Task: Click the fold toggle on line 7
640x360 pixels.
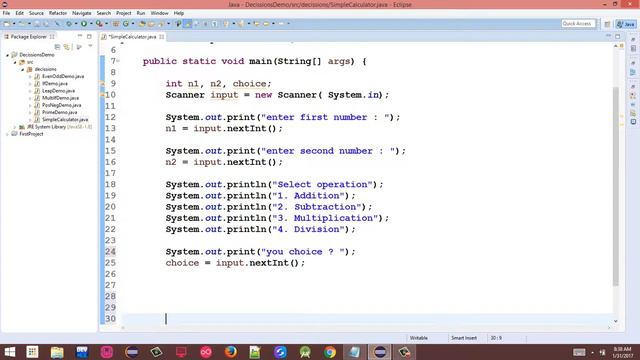Action: (118, 61)
